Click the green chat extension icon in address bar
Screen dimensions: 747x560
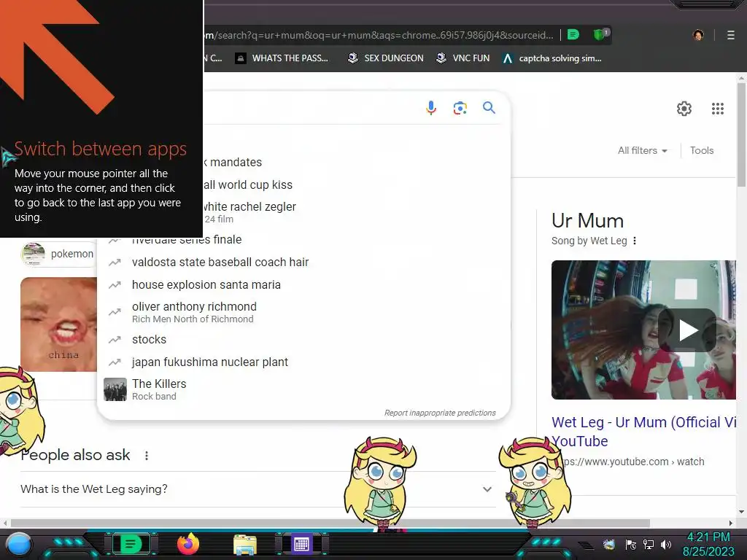click(x=573, y=35)
